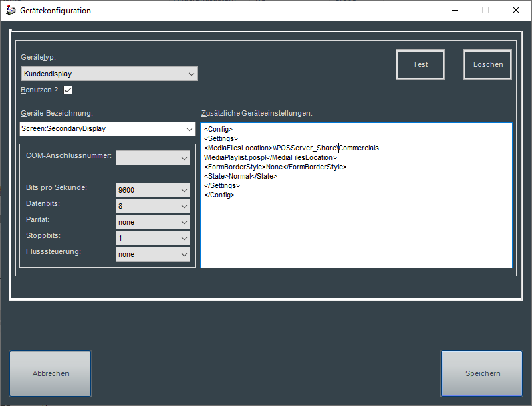
Task: Click Speichern to save configuration
Action: click(x=483, y=374)
